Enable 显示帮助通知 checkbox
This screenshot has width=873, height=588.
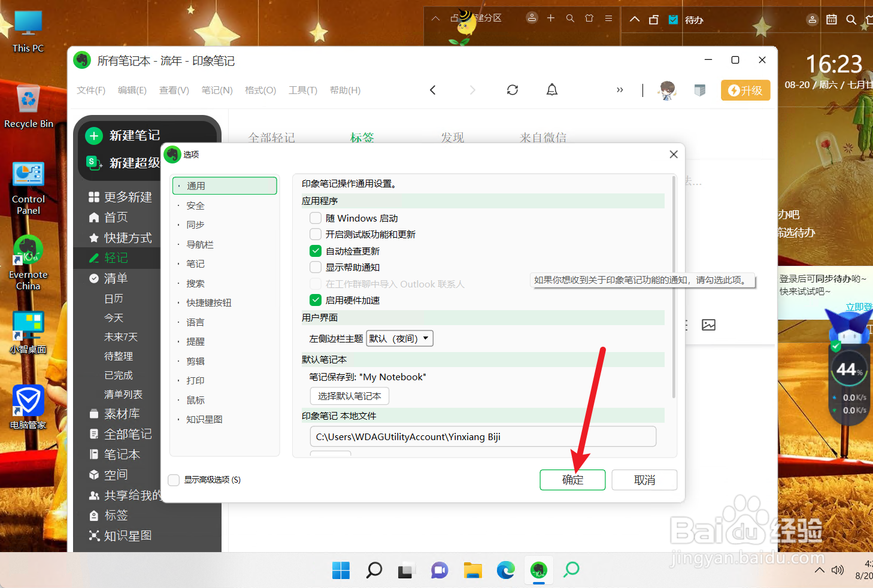click(316, 267)
